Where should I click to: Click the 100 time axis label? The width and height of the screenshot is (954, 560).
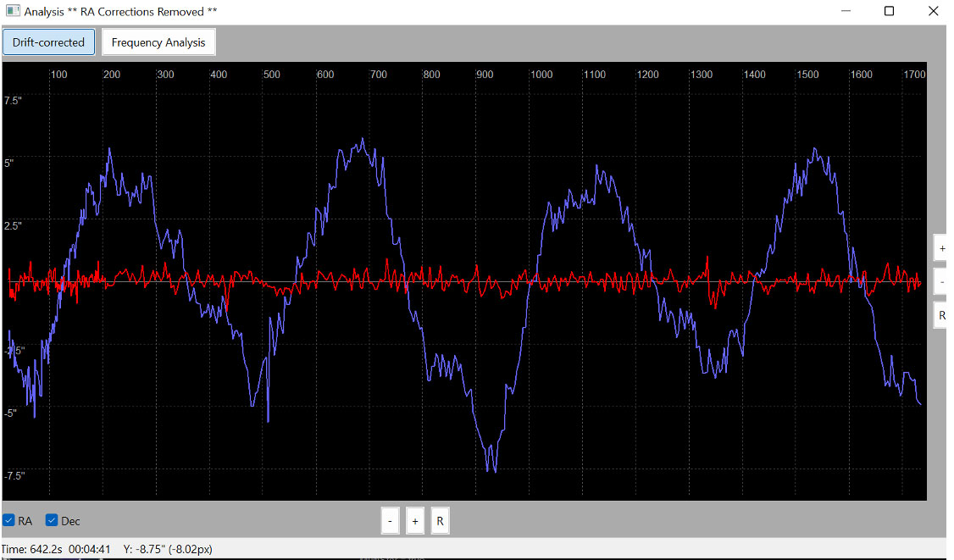pos(59,75)
